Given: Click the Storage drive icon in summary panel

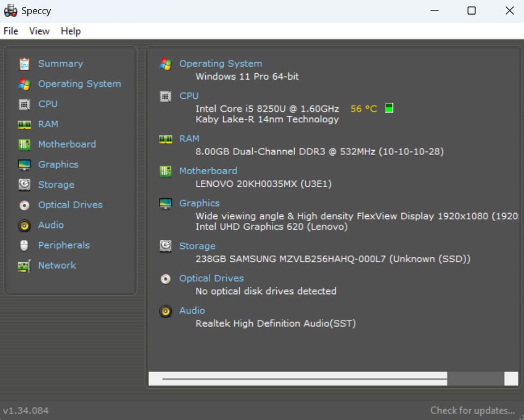Looking at the screenshot, I should click(x=165, y=246).
